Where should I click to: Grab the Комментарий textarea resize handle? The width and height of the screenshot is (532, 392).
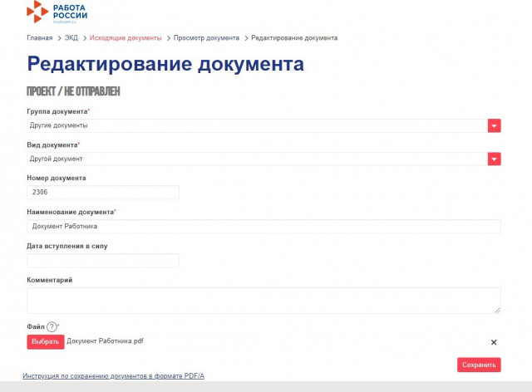pos(497,310)
